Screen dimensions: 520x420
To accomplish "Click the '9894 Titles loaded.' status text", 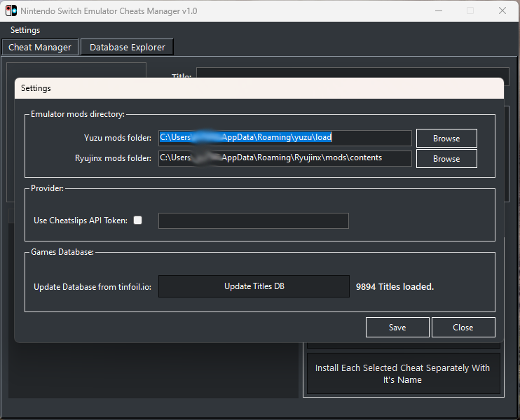I will click(395, 286).
